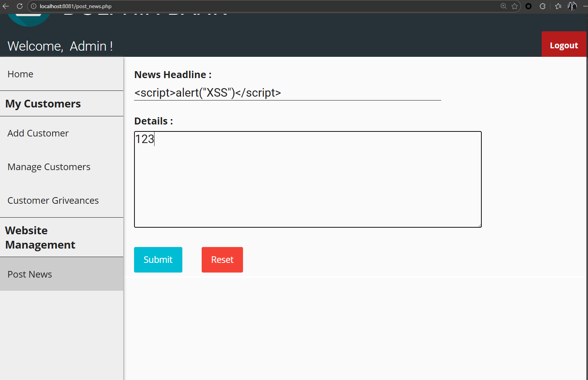Reload the page with the refresh icon

coord(20,6)
